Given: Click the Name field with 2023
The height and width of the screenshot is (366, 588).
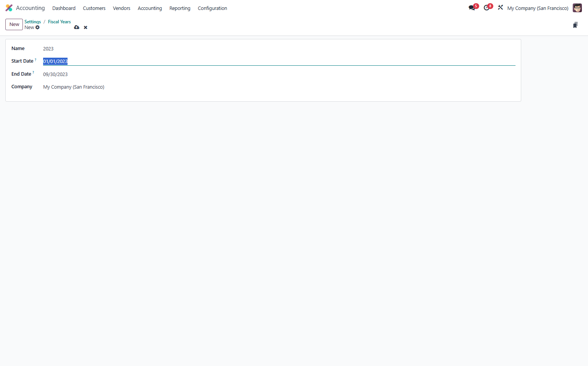Looking at the screenshot, I should pos(279,49).
